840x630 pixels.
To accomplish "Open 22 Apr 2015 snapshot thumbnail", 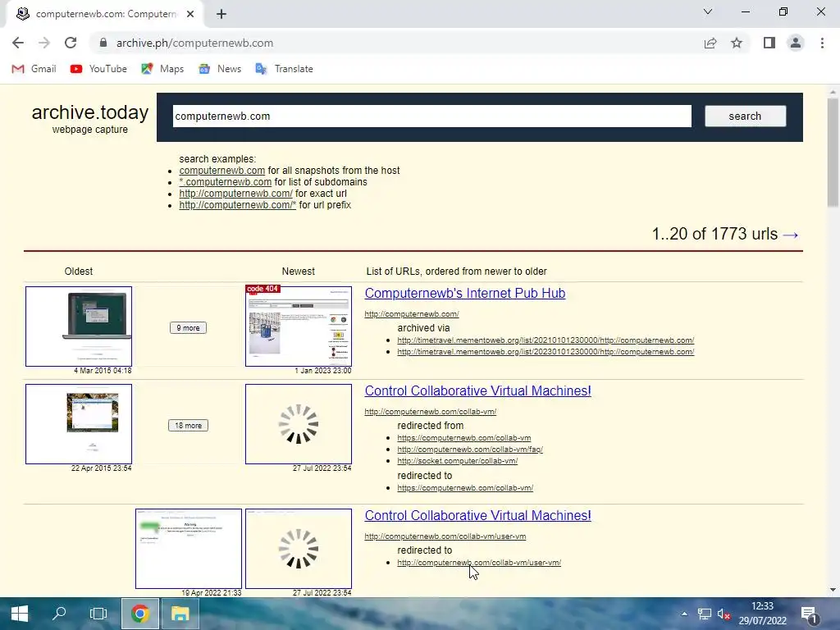I will tap(79, 424).
